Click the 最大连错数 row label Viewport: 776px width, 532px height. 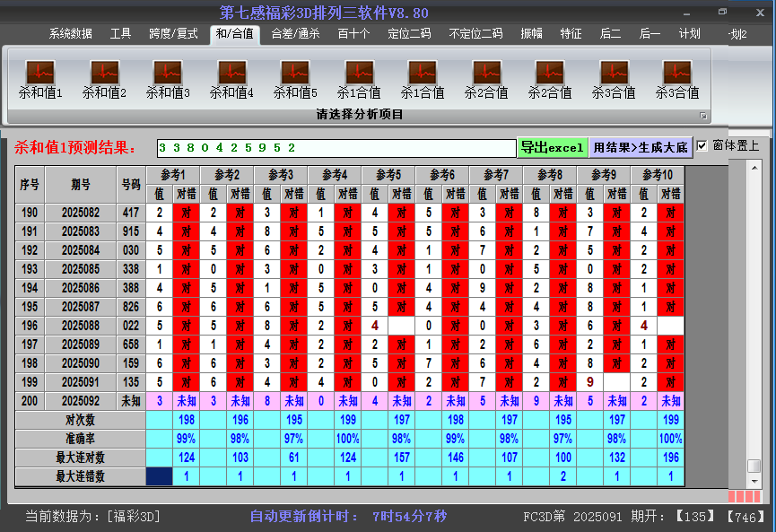[81, 476]
